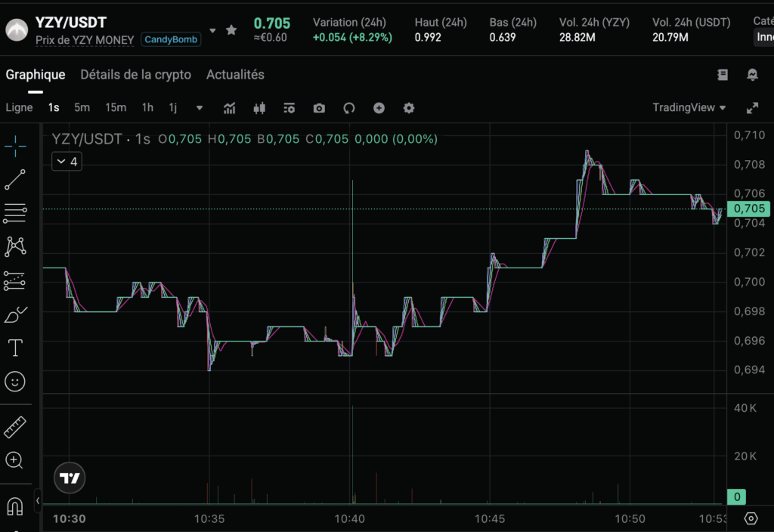Viewport: 774px width, 532px height.
Task: Open chart settings gear
Action: click(x=409, y=108)
